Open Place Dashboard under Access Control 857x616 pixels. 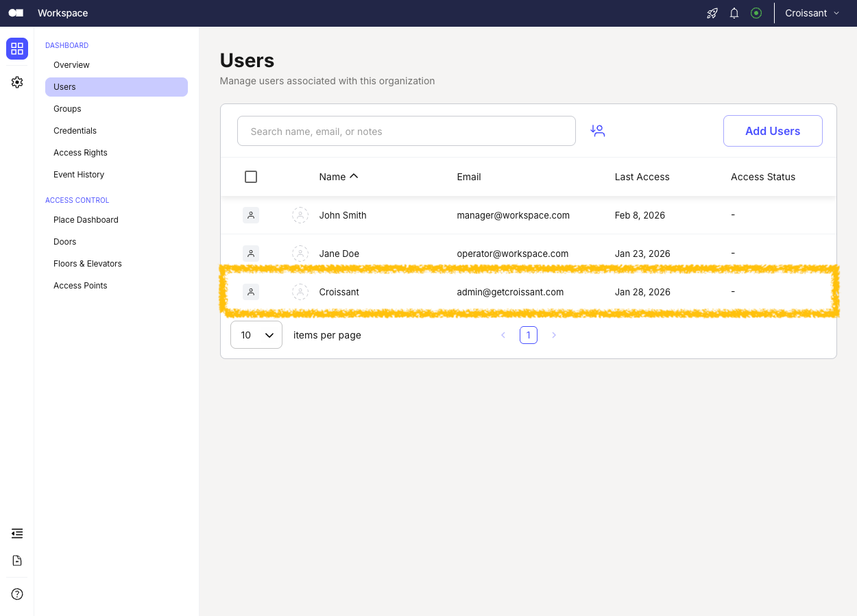pos(86,219)
